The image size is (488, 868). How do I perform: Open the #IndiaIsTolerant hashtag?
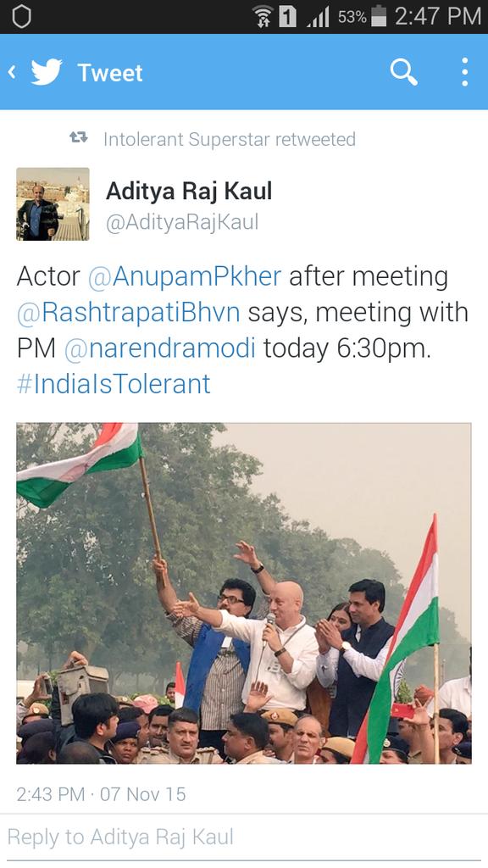(114, 384)
